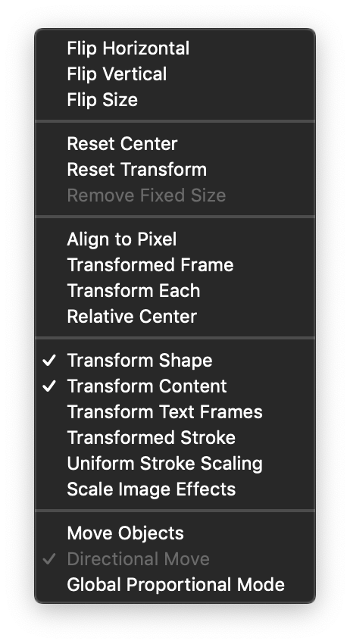Enable Global Proportional Mode
Viewport: 350px width, 644px height.
(x=175, y=585)
